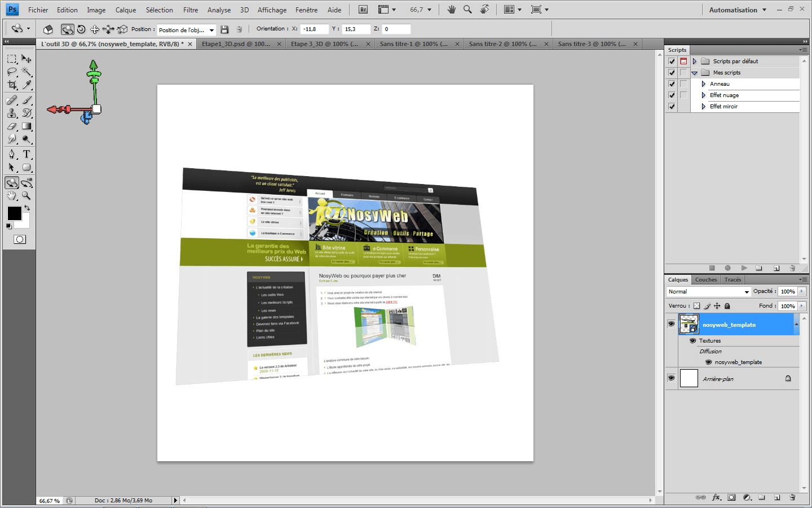The image size is (812, 508).
Task: Toggle Quick Mask mode
Action: point(20,239)
